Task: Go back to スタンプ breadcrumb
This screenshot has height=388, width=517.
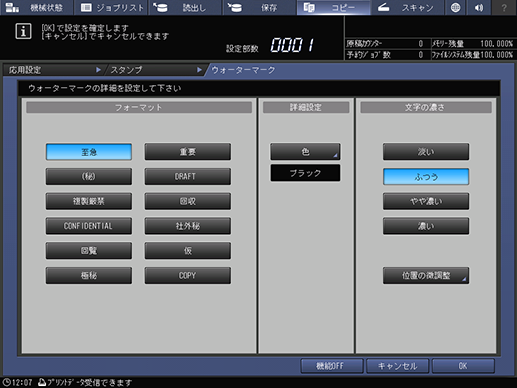Action: (155, 70)
